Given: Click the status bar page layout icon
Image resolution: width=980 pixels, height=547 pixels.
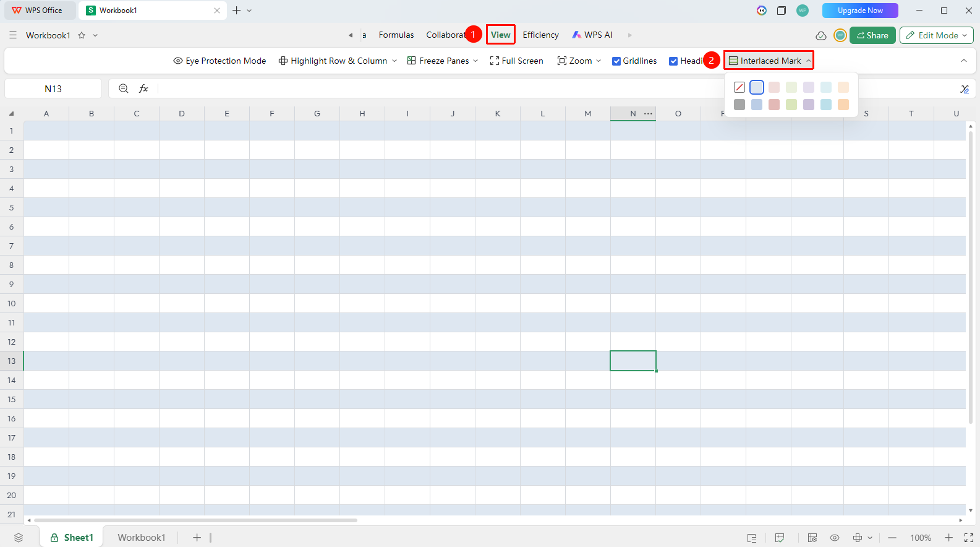Looking at the screenshot, I should coord(752,538).
